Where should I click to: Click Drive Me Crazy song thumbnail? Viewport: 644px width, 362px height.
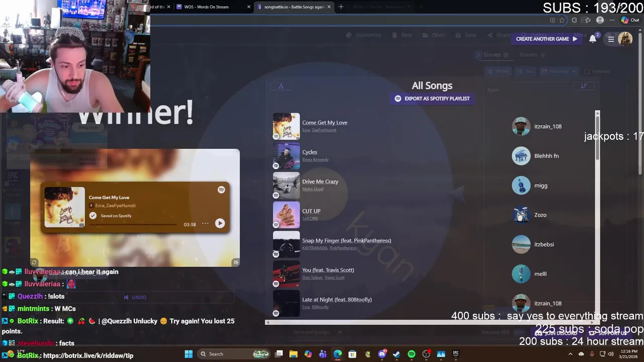(286, 186)
